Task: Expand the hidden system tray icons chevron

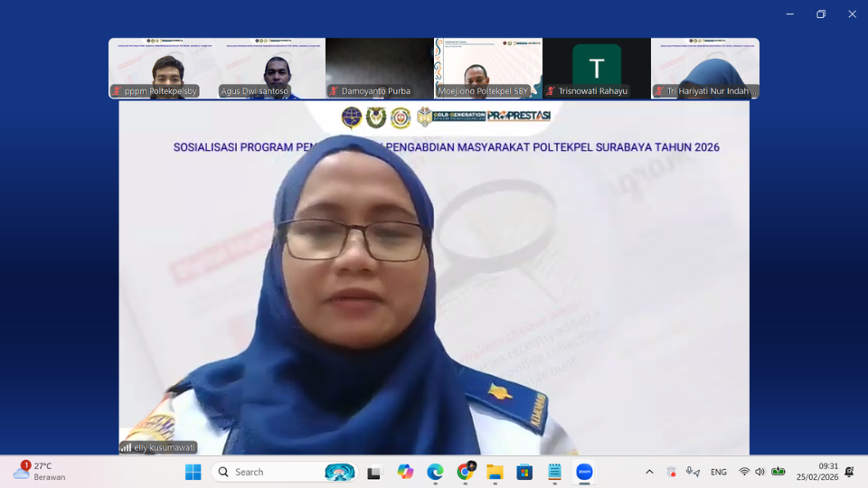Action: (x=649, y=472)
